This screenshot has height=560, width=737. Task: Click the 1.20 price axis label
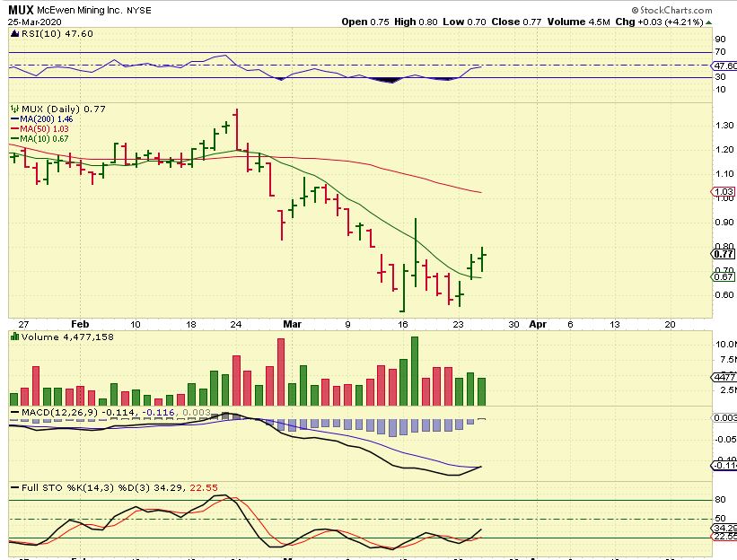point(724,150)
